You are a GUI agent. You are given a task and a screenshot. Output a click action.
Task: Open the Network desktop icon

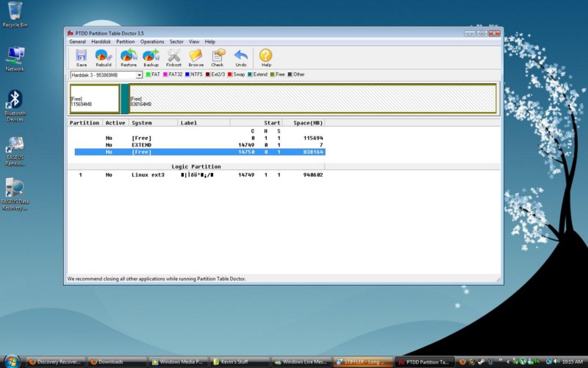tap(15, 59)
